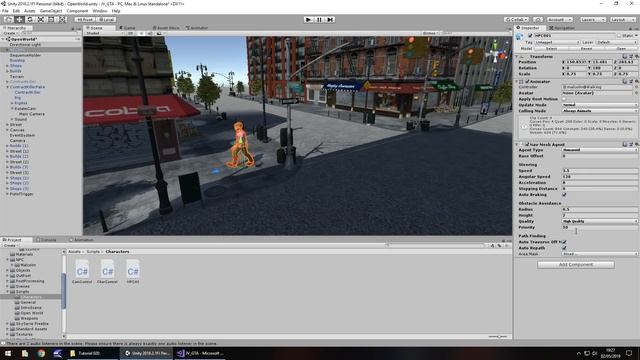The image size is (640, 360).
Task: Open the Tag dropdown
Action: (557, 42)
